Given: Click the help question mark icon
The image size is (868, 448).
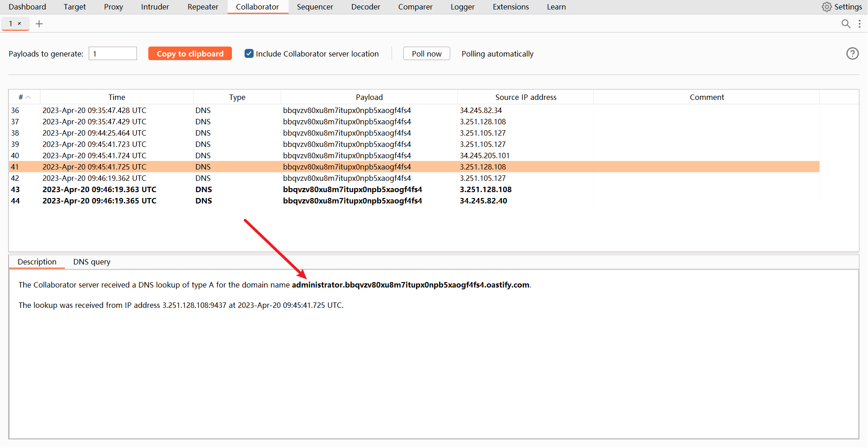Looking at the screenshot, I should [852, 54].
